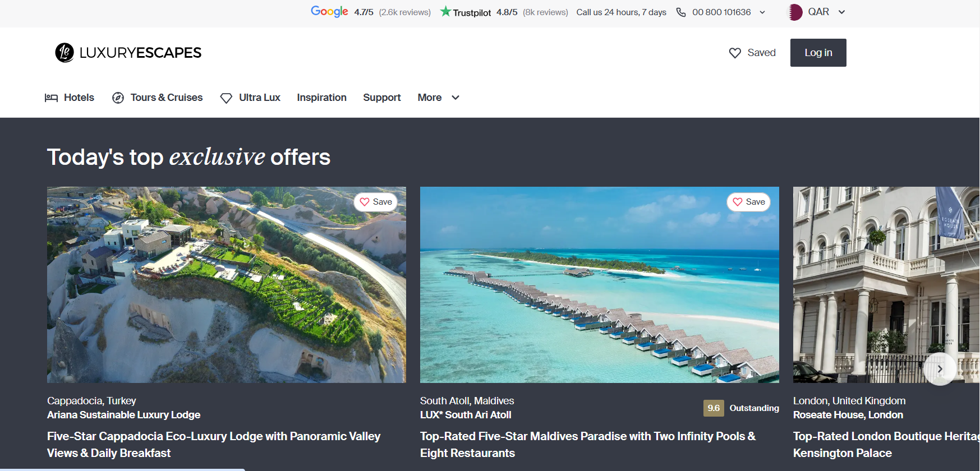Click the Qatar flag currency icon
This screenshot has width=980, height=471.
(795, 12)
